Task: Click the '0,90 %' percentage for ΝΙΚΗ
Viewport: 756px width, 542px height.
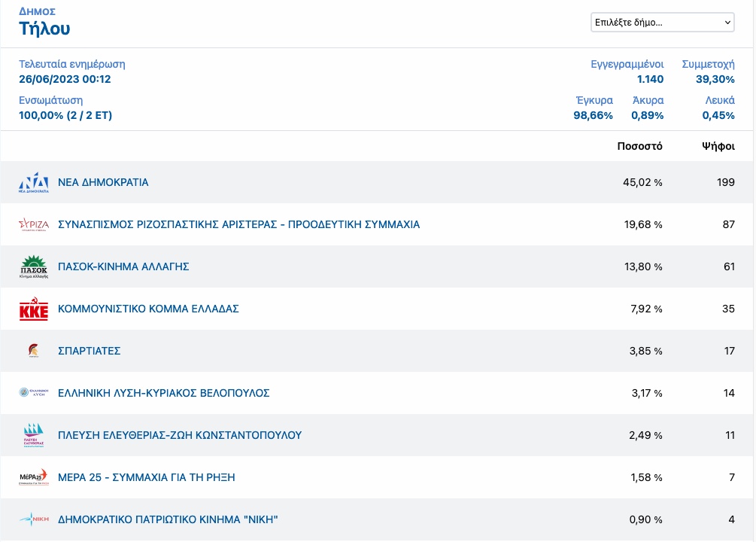Action: pos(646,519)
